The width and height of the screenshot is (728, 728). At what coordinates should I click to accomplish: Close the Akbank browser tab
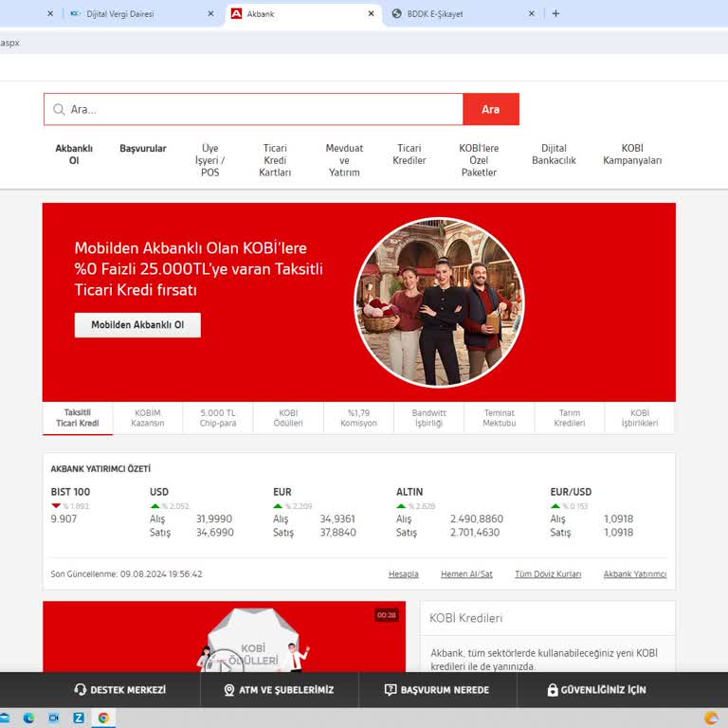pyautogui.click(x=371, y=14)
